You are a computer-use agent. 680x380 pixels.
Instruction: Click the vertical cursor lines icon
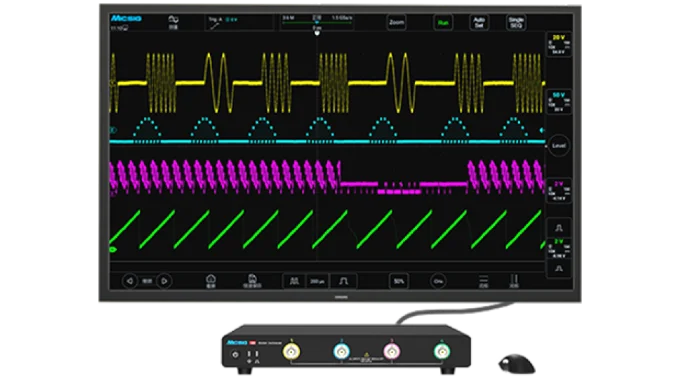point(514,281)
